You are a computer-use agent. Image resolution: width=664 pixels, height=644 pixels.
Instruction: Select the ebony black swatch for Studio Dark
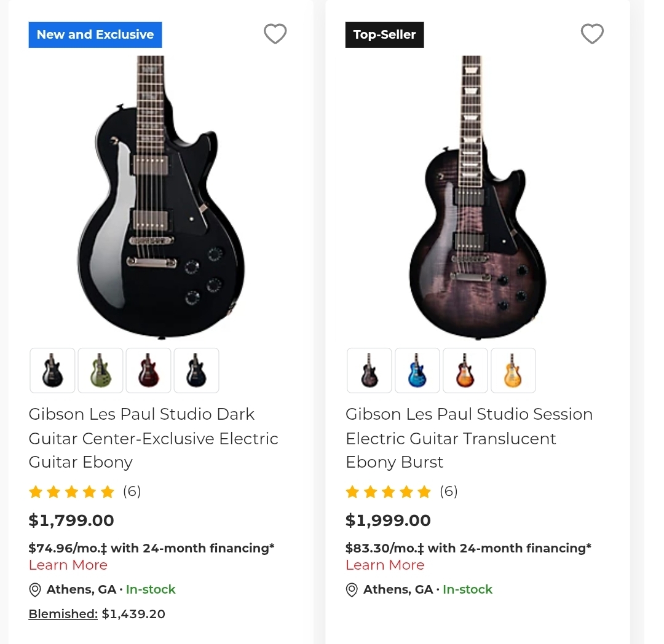[53, 371]
